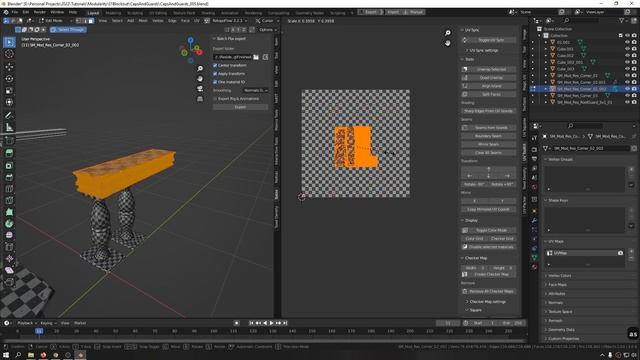Switch to the Layout workspace tab

tap(93, 13)
